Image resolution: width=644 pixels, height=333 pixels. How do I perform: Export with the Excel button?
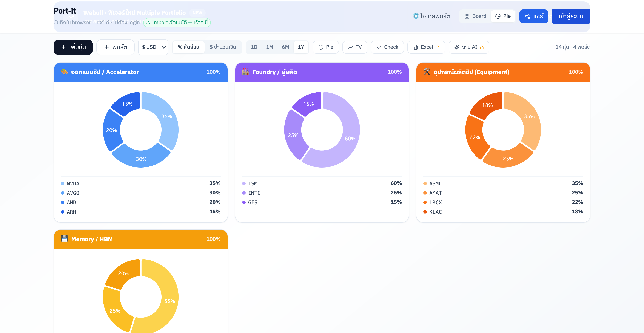426,47
